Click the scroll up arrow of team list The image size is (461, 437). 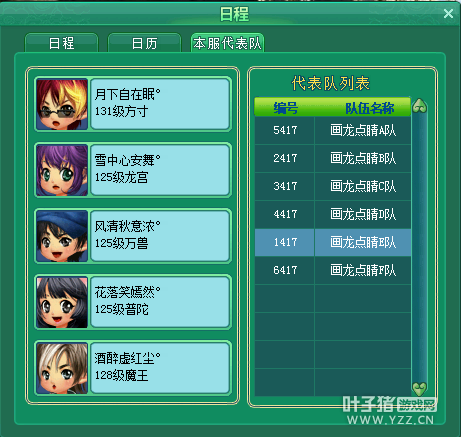point(420,106)
